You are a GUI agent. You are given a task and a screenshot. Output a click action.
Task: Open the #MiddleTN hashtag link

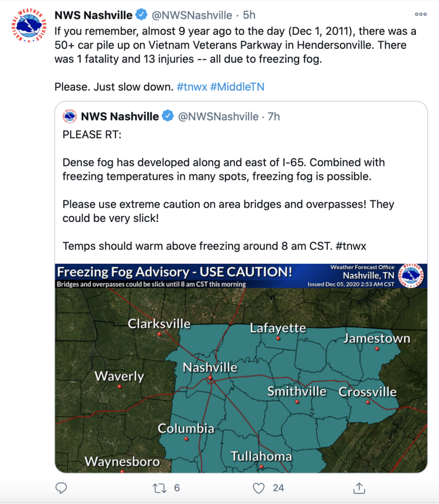pyautogui.click(x=237, y=87)
